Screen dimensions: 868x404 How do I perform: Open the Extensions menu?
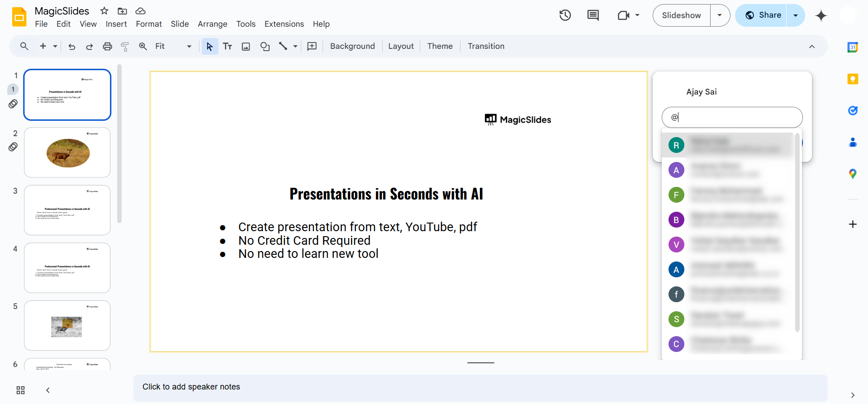click(284, 24)
